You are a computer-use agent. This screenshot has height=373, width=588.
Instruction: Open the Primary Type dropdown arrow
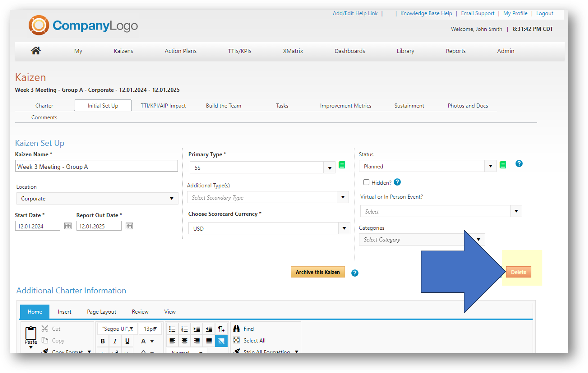click(x=330, y=168)
